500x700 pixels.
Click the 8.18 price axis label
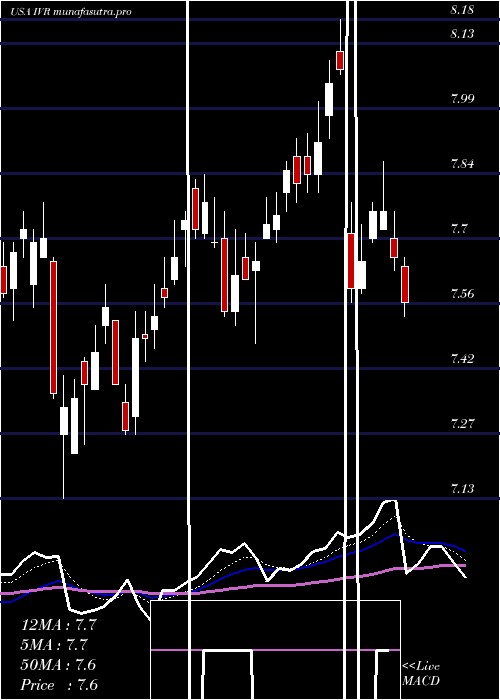click(x=462, y=11)
